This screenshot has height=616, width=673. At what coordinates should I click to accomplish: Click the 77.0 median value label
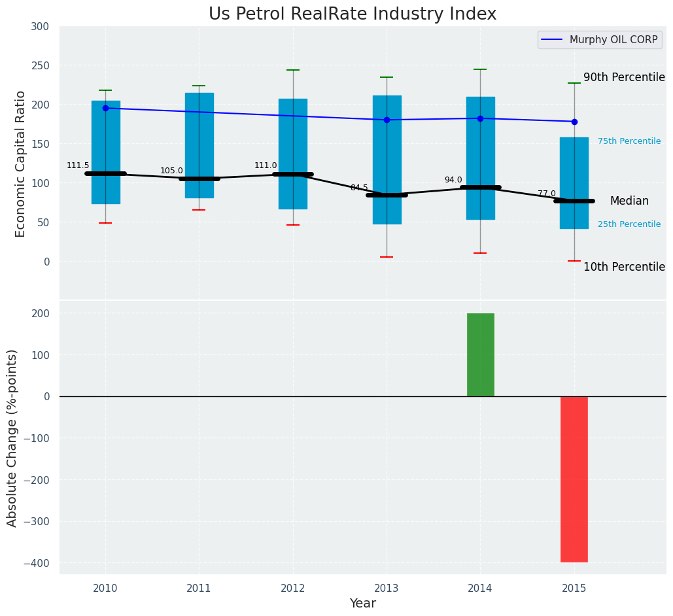(547, 194)
